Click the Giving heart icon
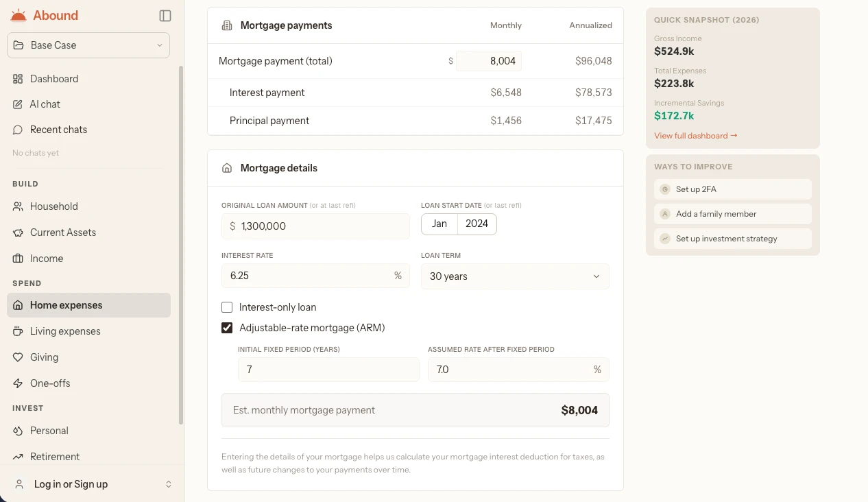The width and height of the screenshot is (868, 502). pyautogui.click(x=18, y=357)
